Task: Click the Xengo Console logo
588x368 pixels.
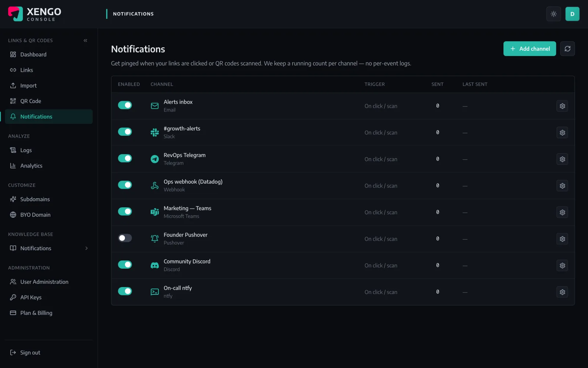Action: tap(35, 14)
